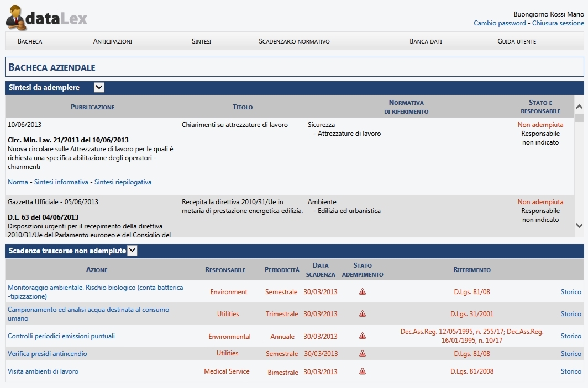Click the dataLex logo
The height and width of the screenshot is (388, 588).
tap(46, 18)
